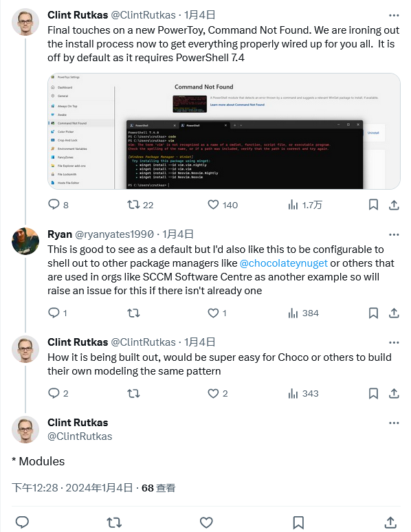411x532 pixels.
Task: Open Ryan's profile via @ryanyates1990 handle
Action: [114, 234]
